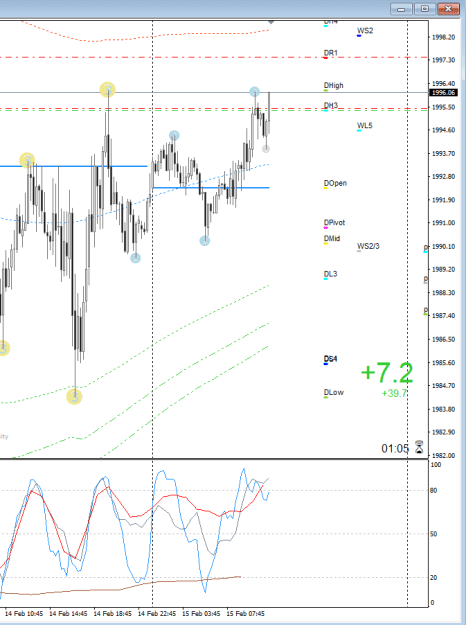Screen dimensions: 466x625
Task: Select the DLow level label
Action: click(333, 393)
